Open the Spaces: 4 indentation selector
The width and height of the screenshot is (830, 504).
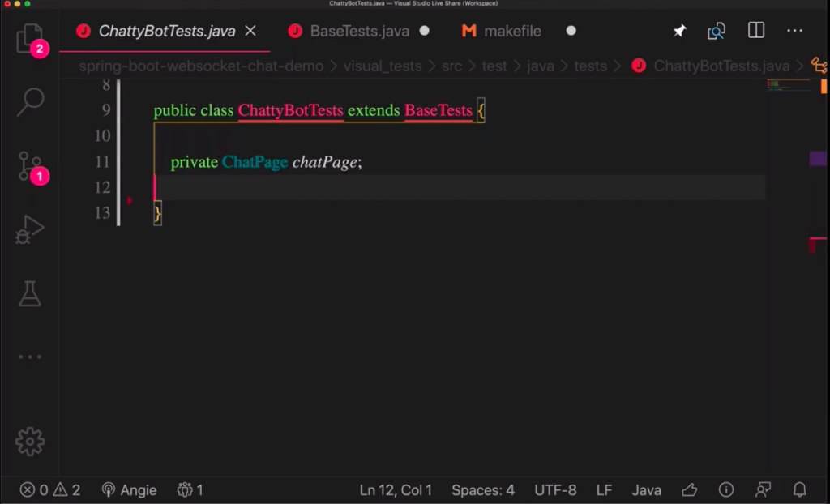click(482, 489)
